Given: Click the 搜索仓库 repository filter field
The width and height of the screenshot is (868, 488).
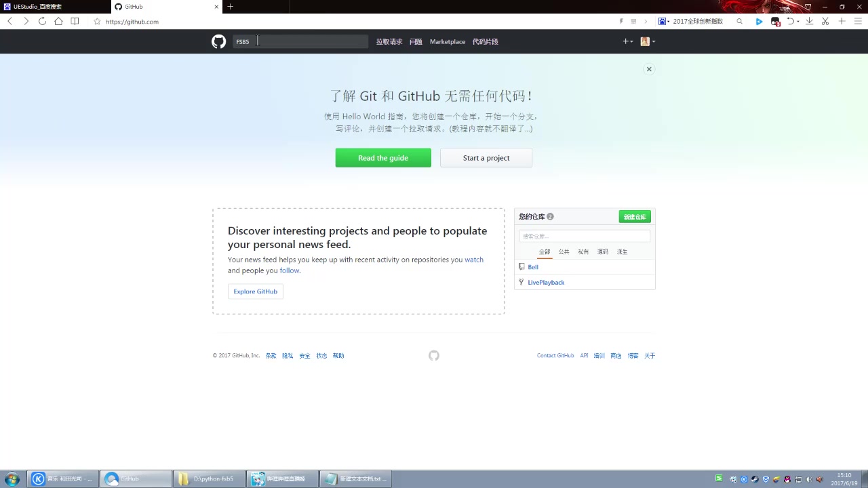Looking at the screenshot, I should pyautogui.click(x=585, y=236).
